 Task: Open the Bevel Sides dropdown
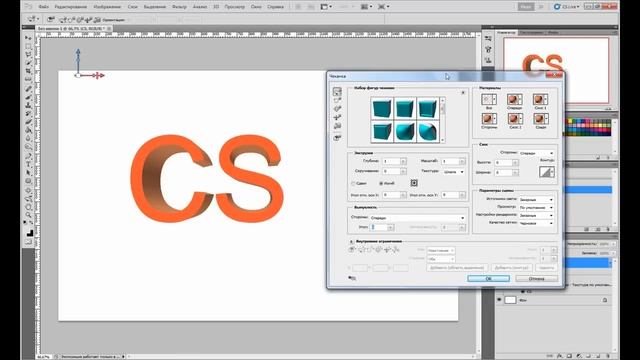tap(536, 153)
